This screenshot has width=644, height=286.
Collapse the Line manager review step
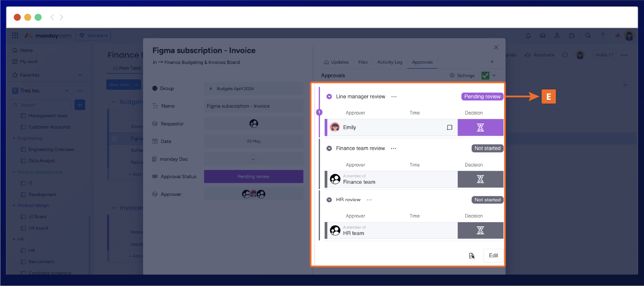pyautogui.click(x=329, y=96)
